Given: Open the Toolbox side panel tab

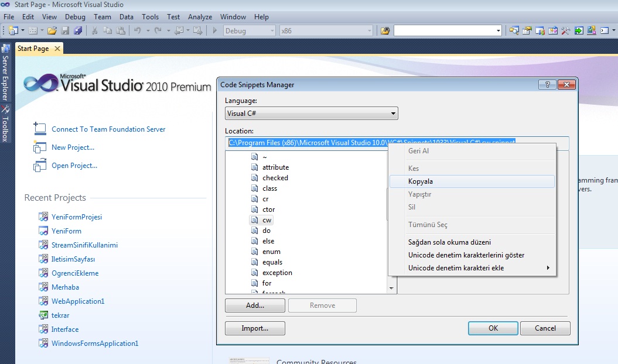Looking at the screenshot, I should [x=5, y=124].
